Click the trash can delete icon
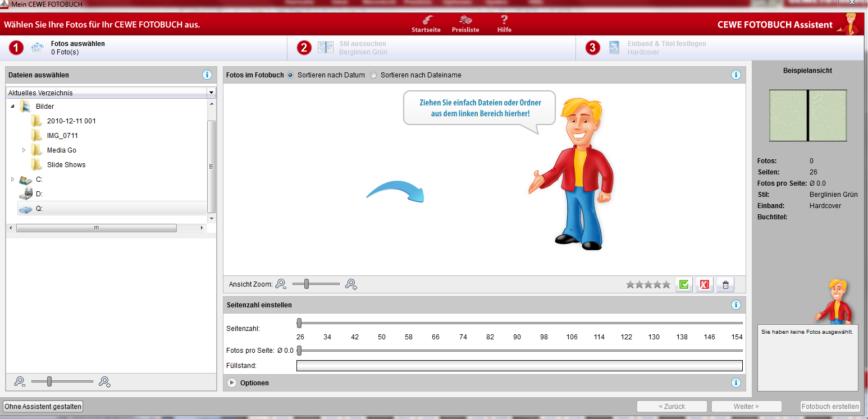868x419 pixels. [x=725, y=284]
